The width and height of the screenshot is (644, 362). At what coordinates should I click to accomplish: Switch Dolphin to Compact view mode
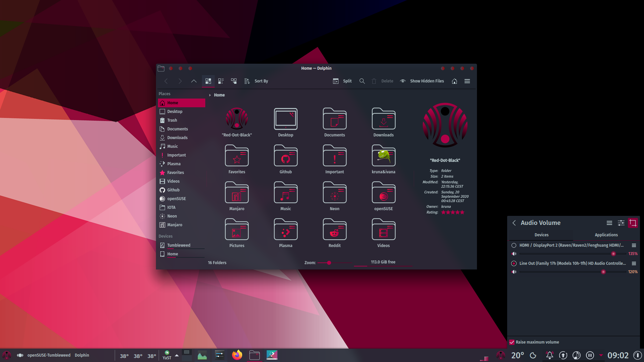[x=221, y=81]
